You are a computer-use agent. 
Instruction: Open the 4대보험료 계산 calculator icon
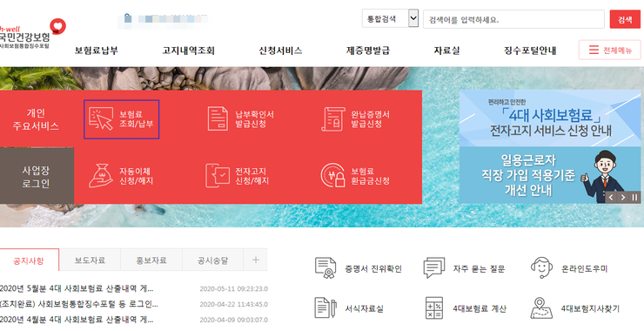click(434, 307)
